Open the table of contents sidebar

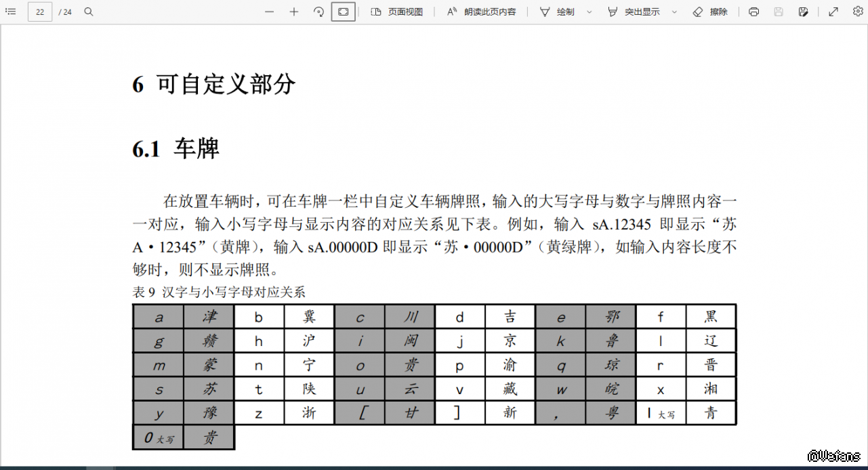click(10, 12)
